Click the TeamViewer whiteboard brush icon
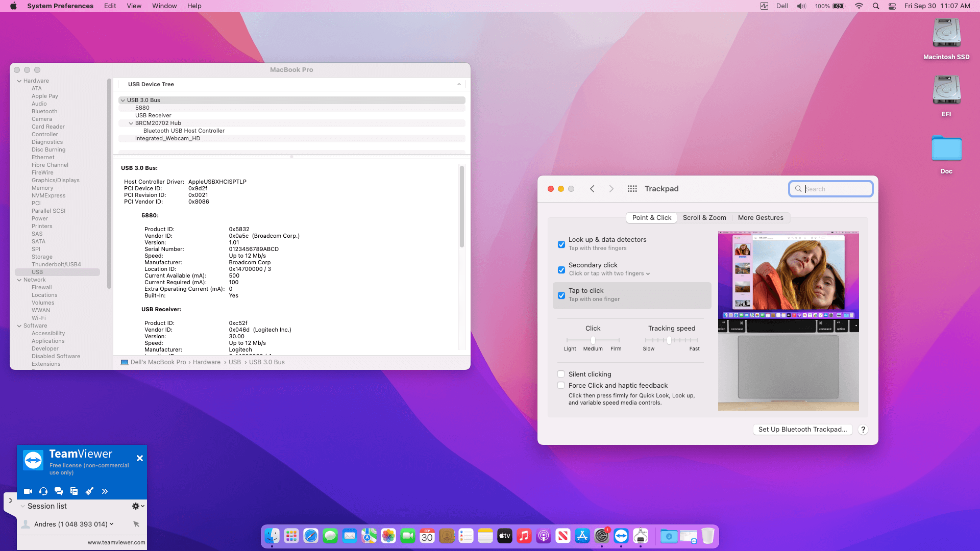Image resolution: width=980 pixels, height=551 pixels. tap(89, 491)
